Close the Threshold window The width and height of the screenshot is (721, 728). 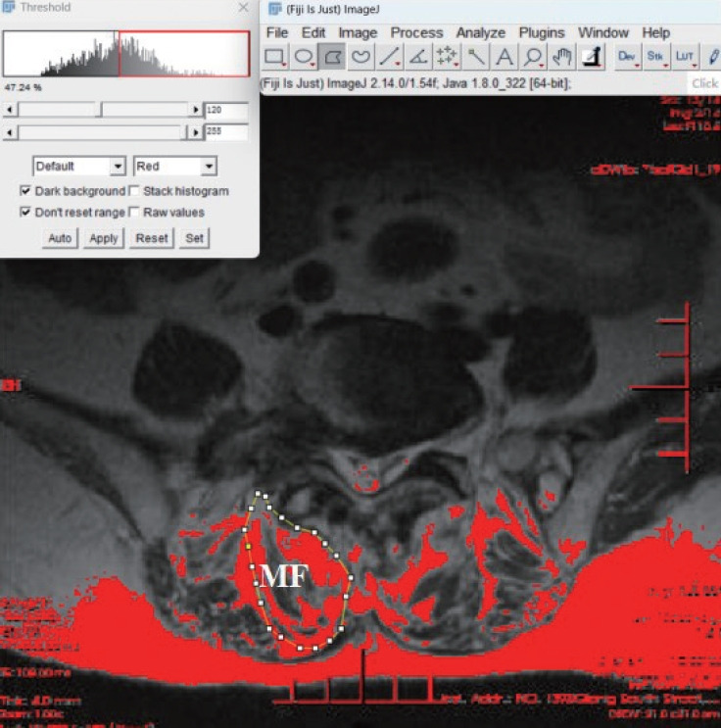(243, 7)
